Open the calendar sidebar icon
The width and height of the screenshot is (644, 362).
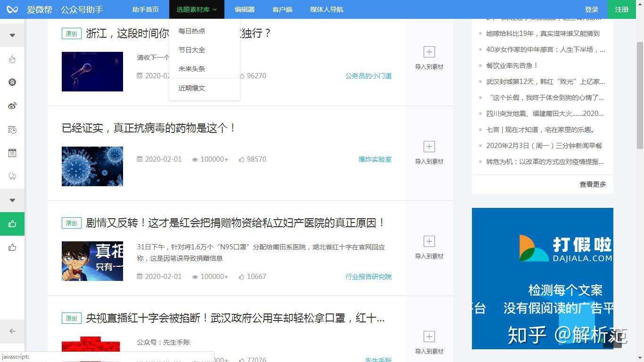pyautogui.click(x=12, y=153)
